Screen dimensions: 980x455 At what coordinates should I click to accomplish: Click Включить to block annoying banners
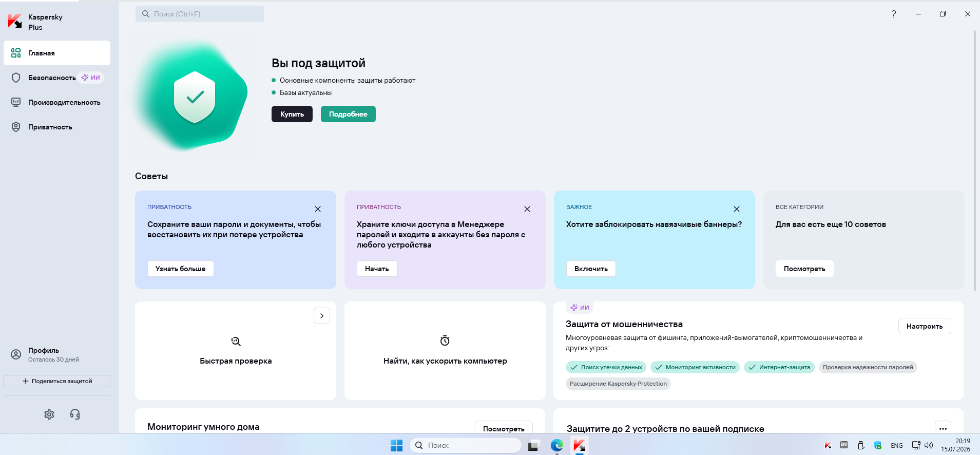click(591, 269)
